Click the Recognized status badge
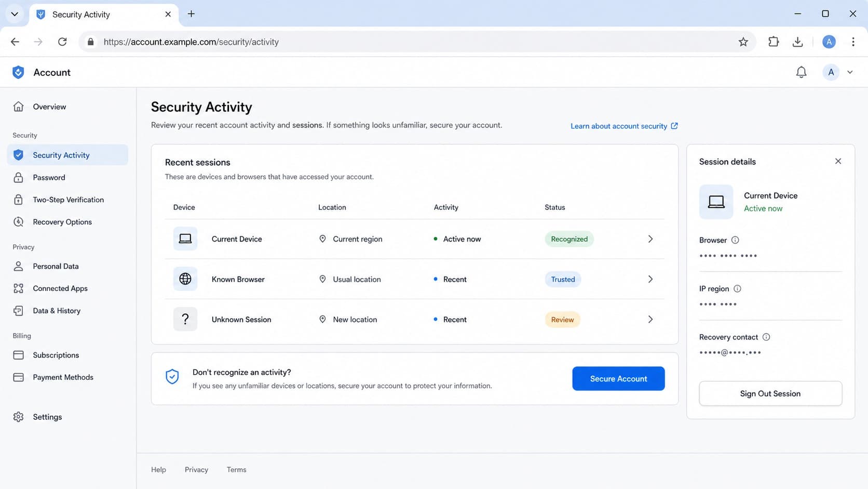The image size is (868, 489). coord(569,239)
